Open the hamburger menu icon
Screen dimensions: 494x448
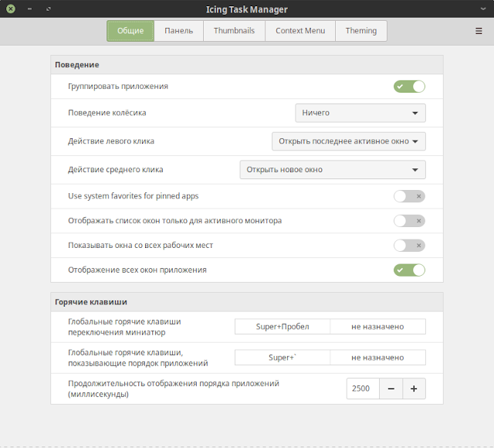479,31
